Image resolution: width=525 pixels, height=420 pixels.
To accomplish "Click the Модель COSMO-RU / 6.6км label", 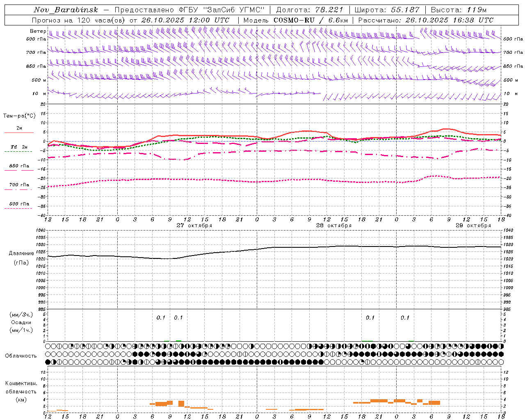I will (296, 20).
